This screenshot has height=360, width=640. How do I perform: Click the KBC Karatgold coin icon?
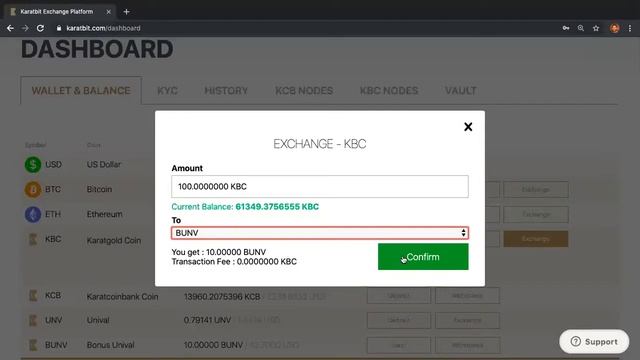pos(33,239)
